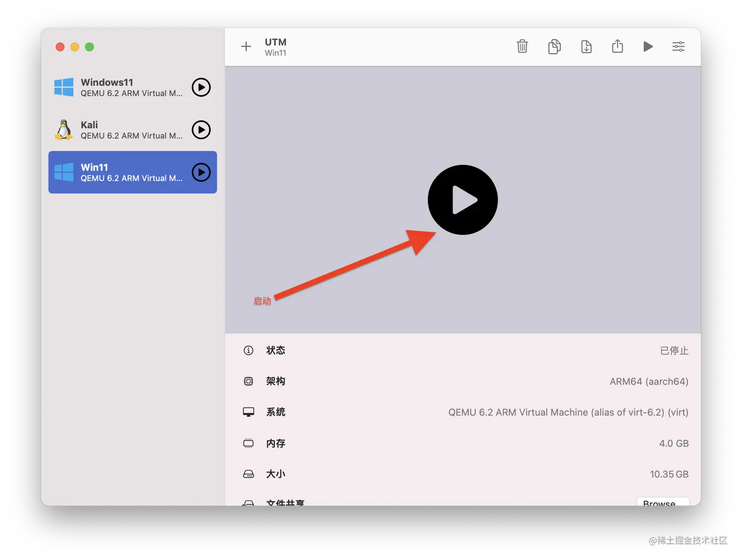Select the Windows11 virtual machine
Image resolution: width=742 pixels, height=560 pixels.
click(x=132, y=87)
